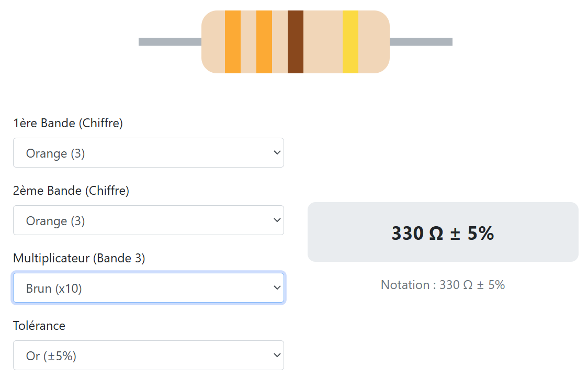Expand the Tolérance dropdown showing Or (±5%)
This screenshot has width=588, height=377.
149,356
